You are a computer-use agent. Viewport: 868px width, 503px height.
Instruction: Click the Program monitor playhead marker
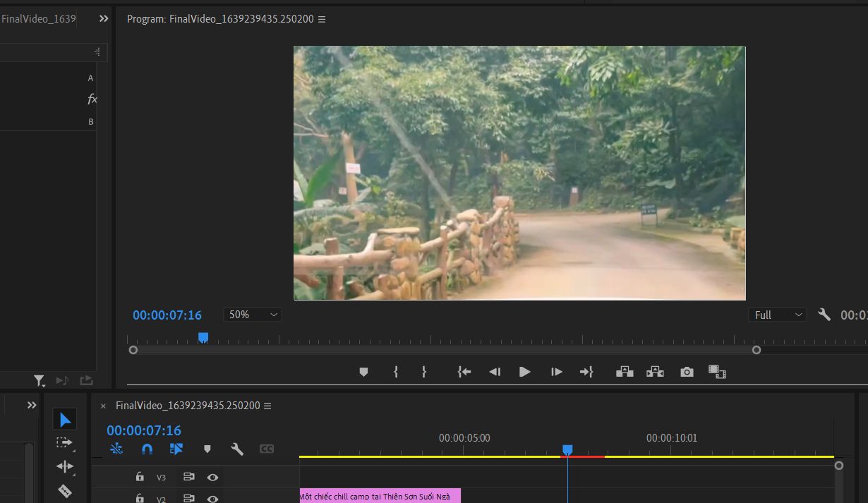[x=203, y=338]
